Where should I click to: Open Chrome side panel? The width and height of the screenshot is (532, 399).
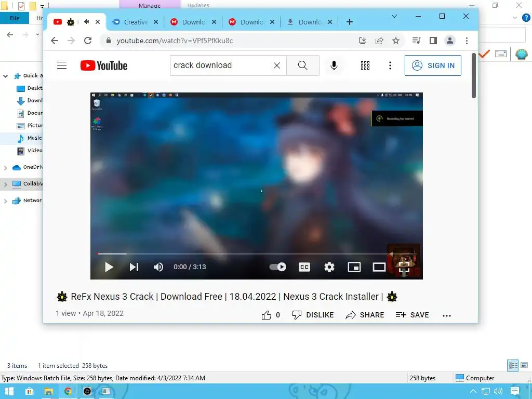pos(433,41)
